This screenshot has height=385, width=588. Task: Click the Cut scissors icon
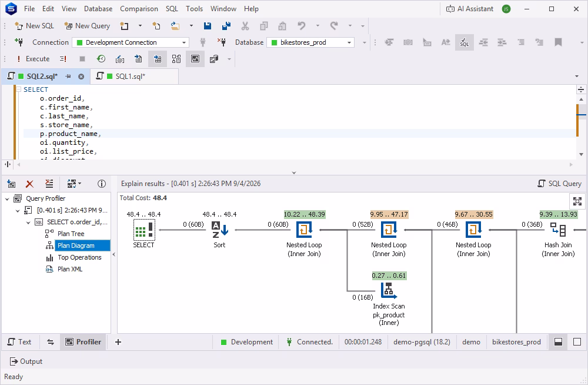pos(245,25)
